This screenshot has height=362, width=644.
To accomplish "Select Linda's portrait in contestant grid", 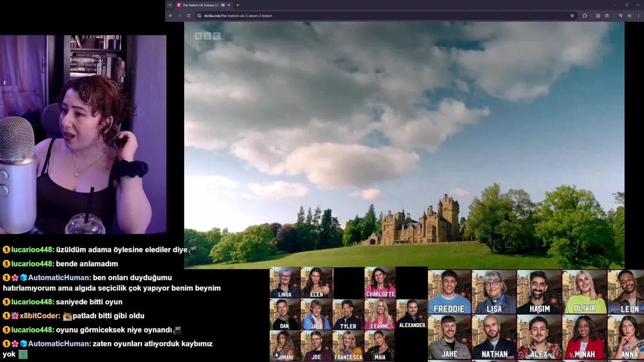I will [x=285, y=283].
